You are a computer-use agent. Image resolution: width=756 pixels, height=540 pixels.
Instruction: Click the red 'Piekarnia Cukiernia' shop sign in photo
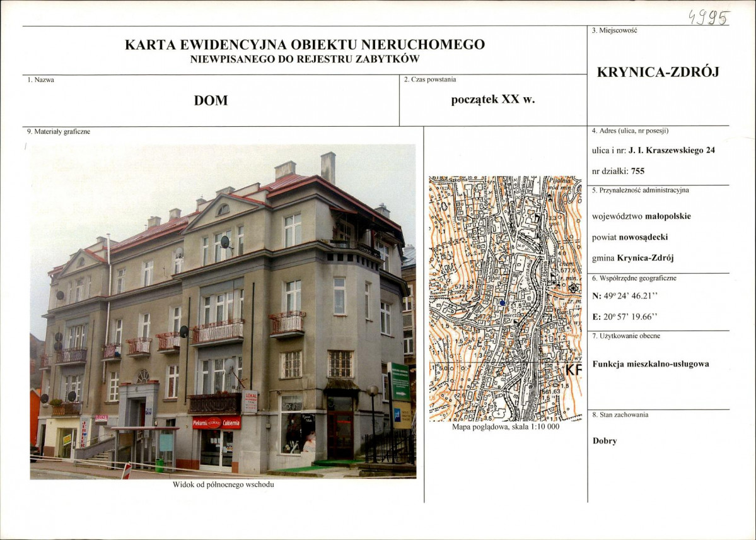point(216,423)
